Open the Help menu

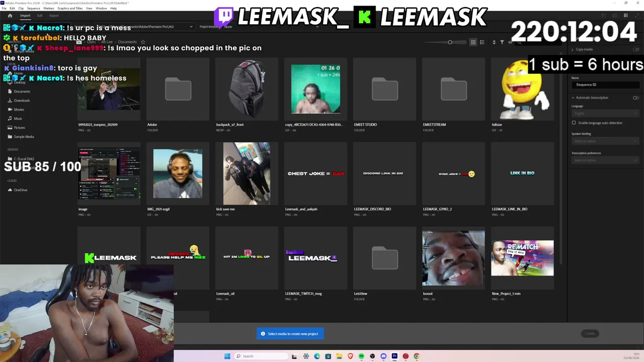[x=113, y=9]
